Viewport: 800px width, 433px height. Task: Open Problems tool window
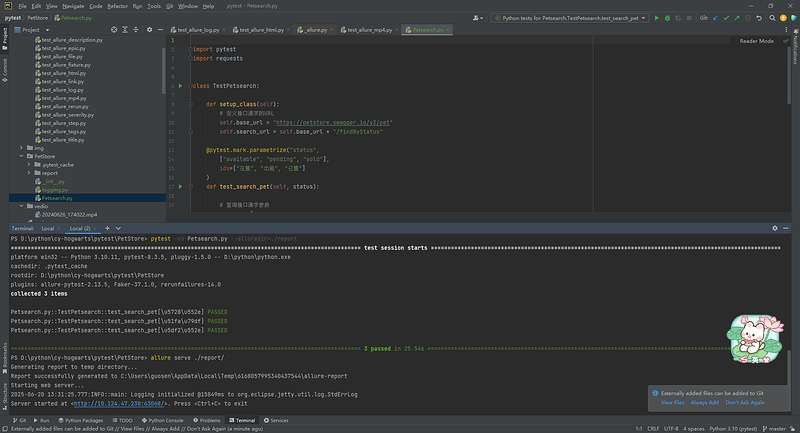[207, 420]
